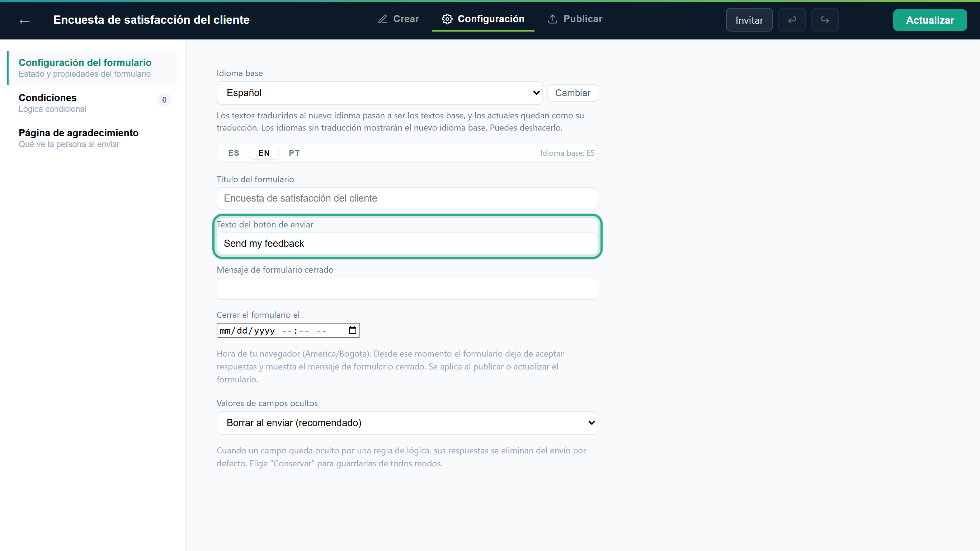Image resolution: width=980 pixels, height=551 pixels.
Task: Open the Valores de campos ocultos dropdown
Action: tap(407, 423)
